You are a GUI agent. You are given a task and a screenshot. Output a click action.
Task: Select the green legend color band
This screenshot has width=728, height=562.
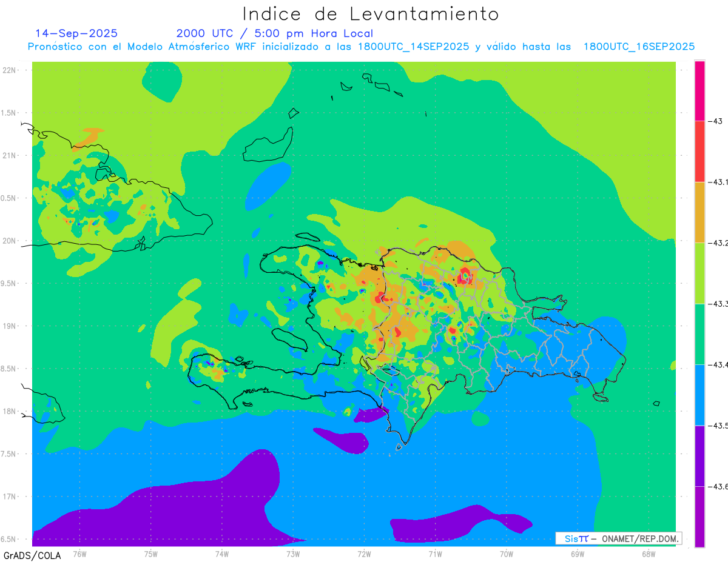click(699, 334)
